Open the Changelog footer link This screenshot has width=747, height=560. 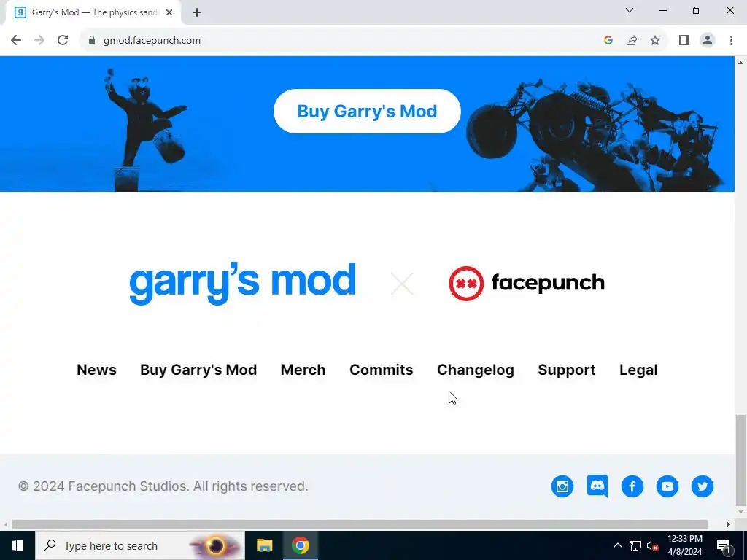tap(476, 370)
